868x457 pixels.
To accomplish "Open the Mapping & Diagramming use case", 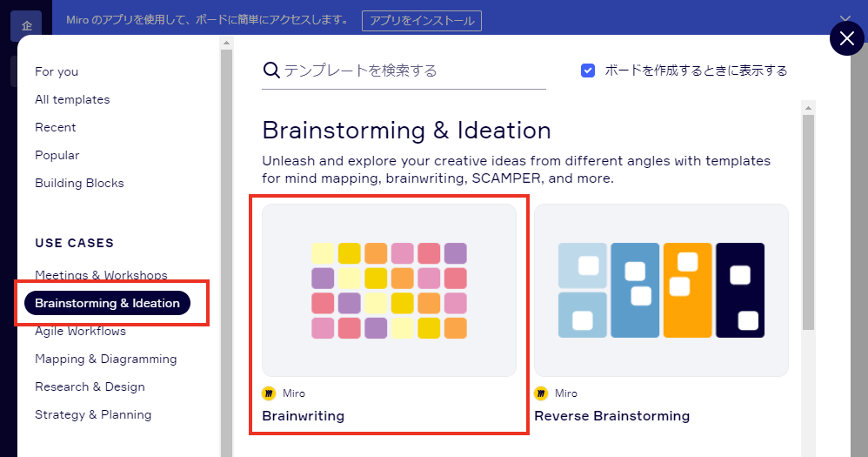I will pyautogui.click(x=106, y=359).
